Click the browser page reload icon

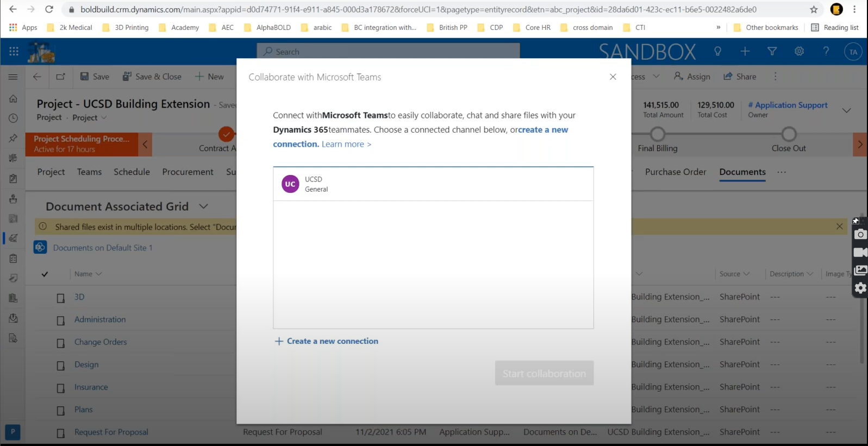[x=49, y=9]
